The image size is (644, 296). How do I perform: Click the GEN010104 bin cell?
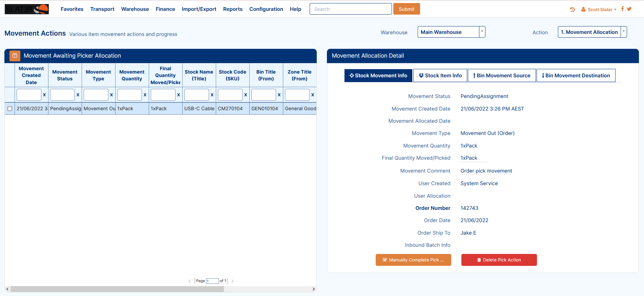[266, 109]
